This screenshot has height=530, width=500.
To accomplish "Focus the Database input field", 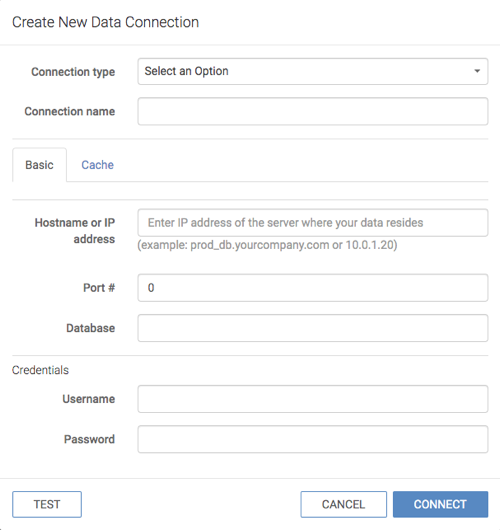I will 312,328.
